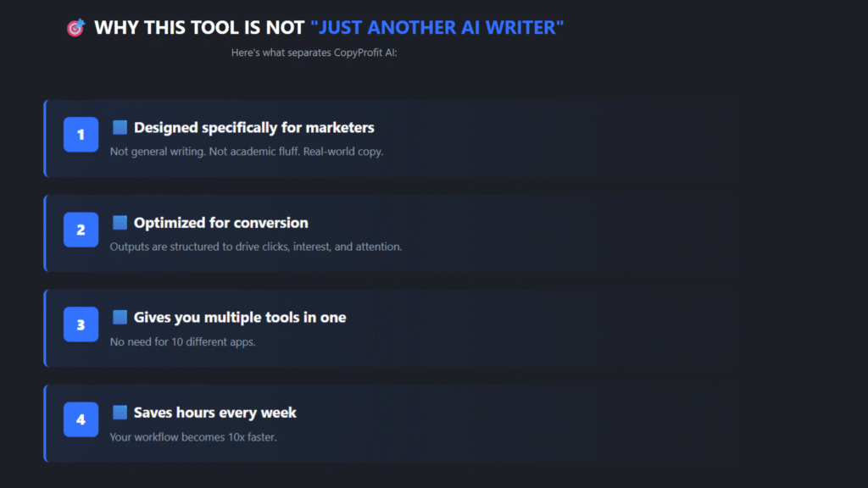868x488 pixels.
Task: Click 'No need for 10 different apps' text
Action: point(182,341)
